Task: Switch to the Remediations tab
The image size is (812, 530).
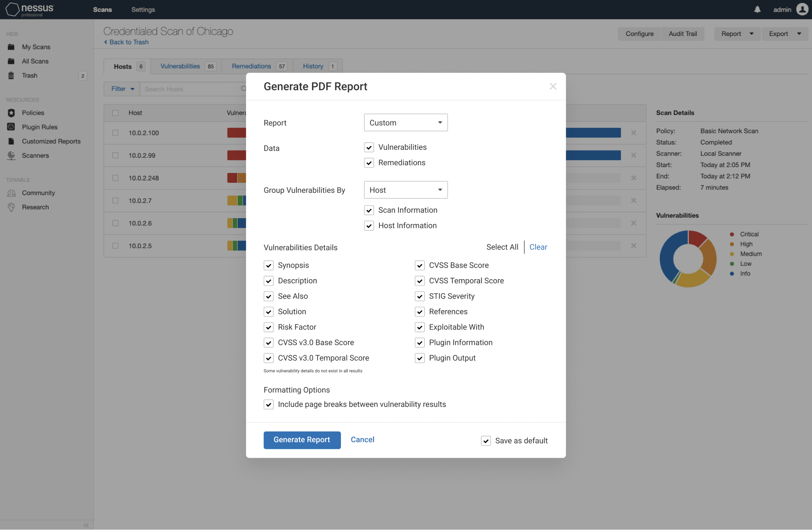Action: point(251,66)
